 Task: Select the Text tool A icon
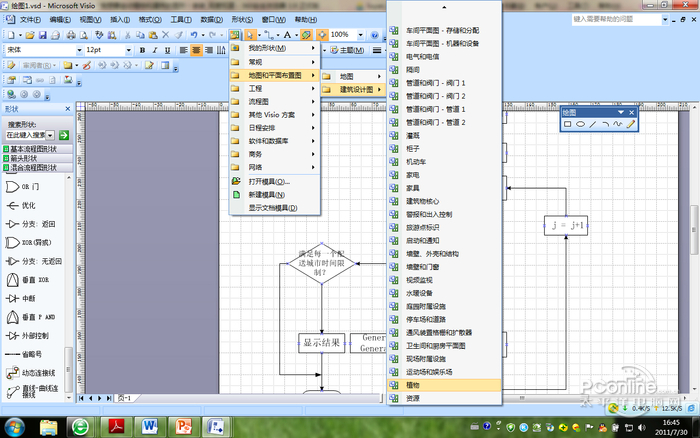coord(287,35)
